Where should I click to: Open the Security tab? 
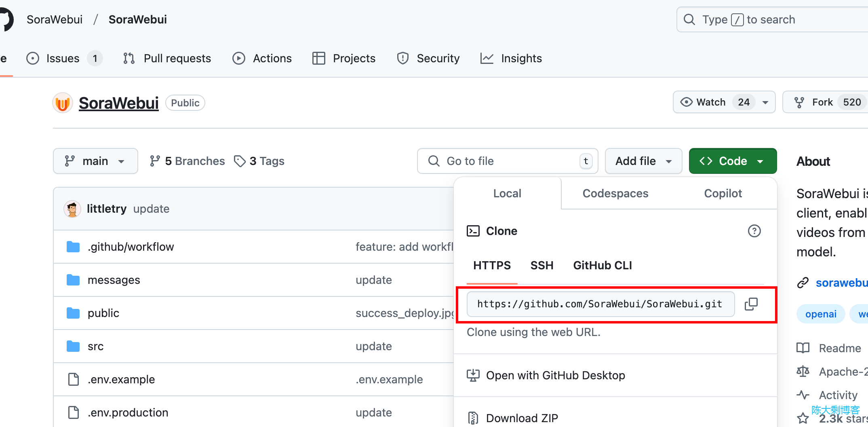pyautogui.click(x=428, y=59)
